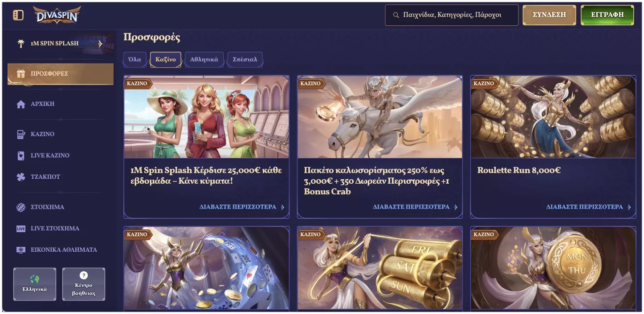Open the Ελληνικά language selector

coord(35,284)
